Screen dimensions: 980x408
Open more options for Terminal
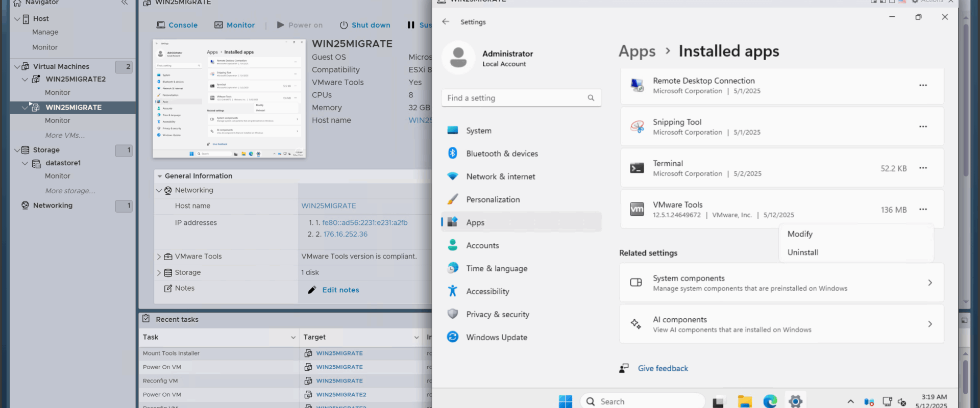tap(923, 168)
